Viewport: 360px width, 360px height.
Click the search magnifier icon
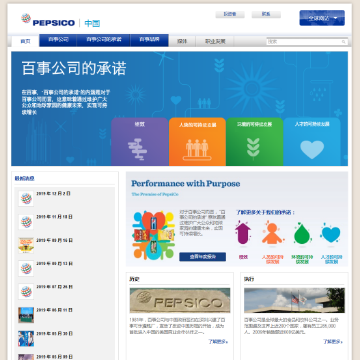343,42
